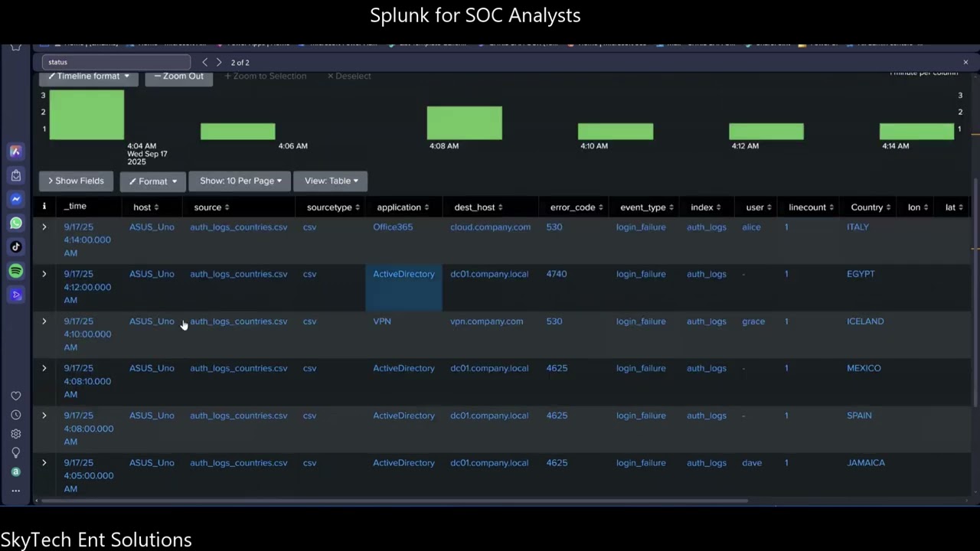Open the player icon below Spotify
The height and width of the screenshot is (551, 980).
coord(15,295)
